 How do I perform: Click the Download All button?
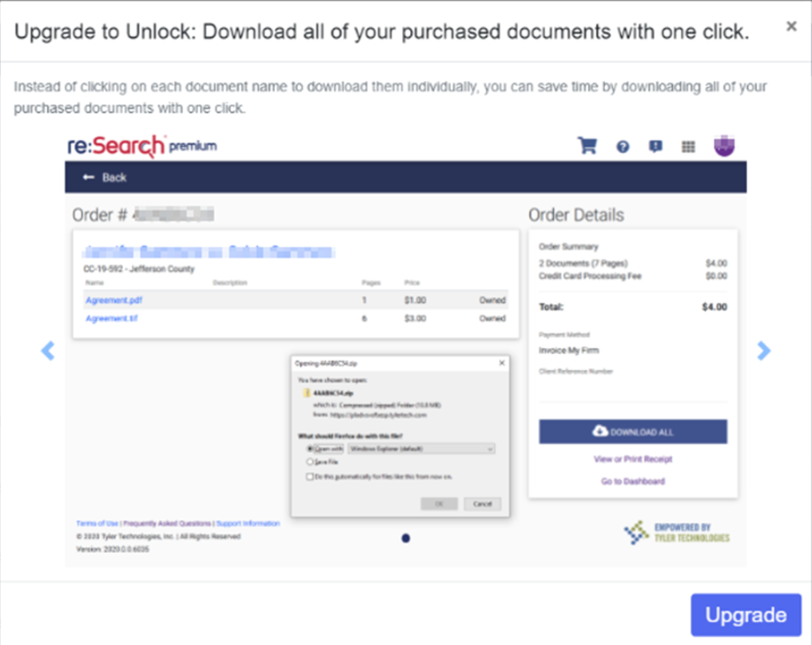point(633,432)
